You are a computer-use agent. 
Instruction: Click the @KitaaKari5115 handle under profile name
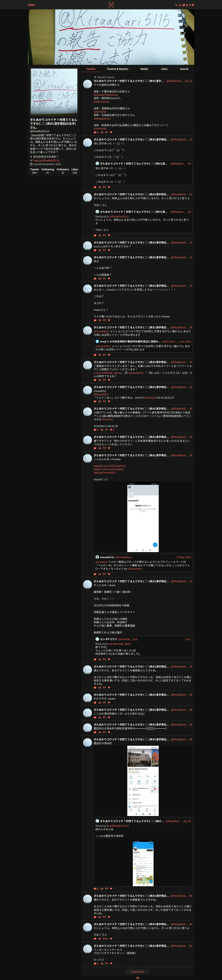[40, 131]
